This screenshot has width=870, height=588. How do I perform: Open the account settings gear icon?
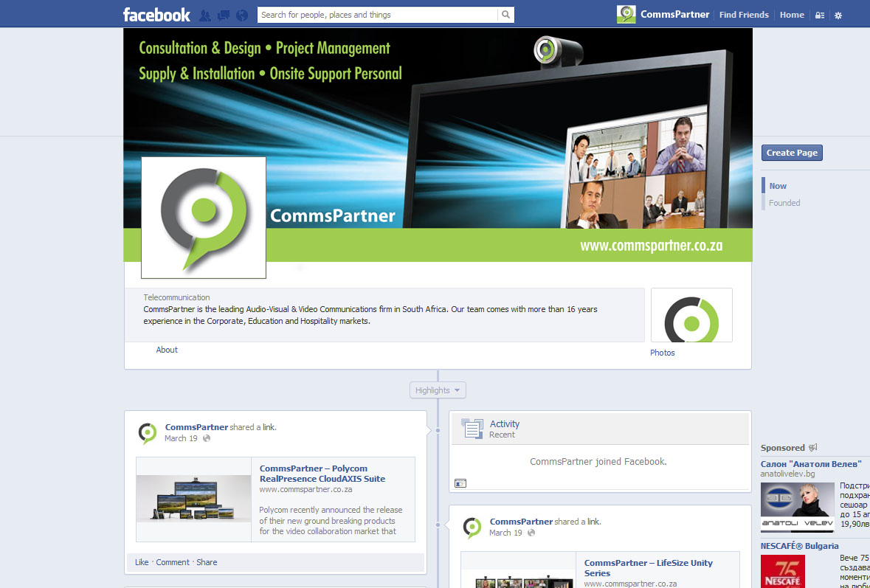pyautogui.click(x=838, y=15)
